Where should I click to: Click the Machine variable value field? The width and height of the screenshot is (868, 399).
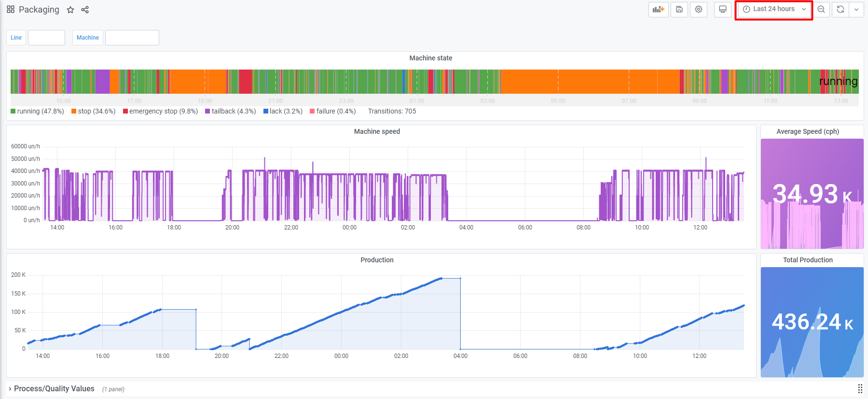pos(132,38)
